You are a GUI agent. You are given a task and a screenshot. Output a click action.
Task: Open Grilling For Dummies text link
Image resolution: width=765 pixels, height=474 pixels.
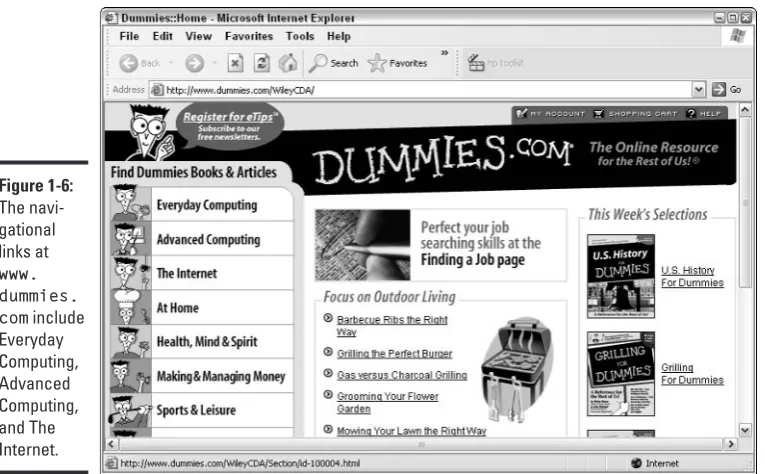tap(692, 374)
